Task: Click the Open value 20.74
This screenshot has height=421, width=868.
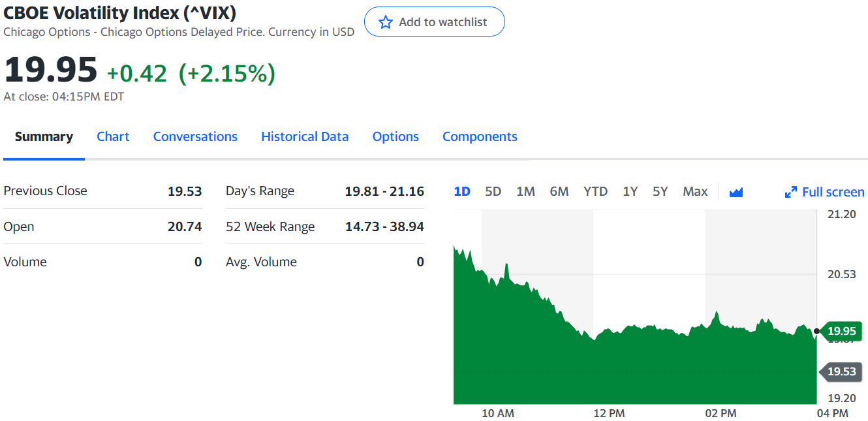Action: click(x=185, y=226)
